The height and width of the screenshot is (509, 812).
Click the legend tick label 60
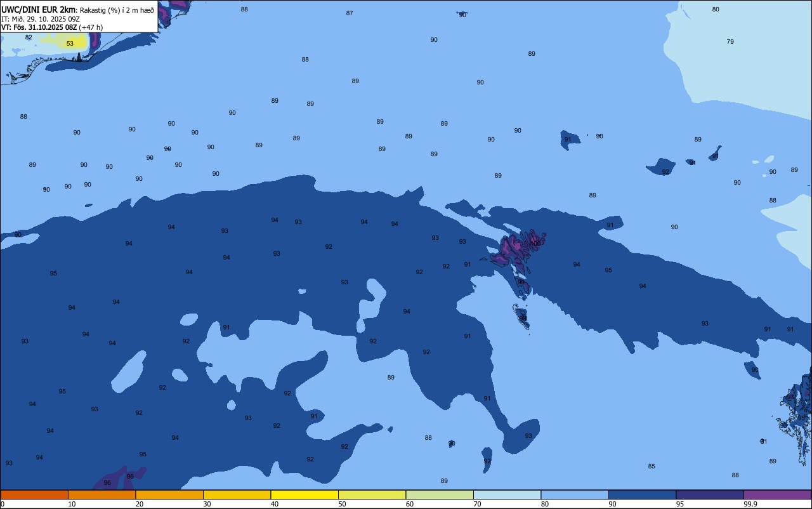(x=410, y=504)
